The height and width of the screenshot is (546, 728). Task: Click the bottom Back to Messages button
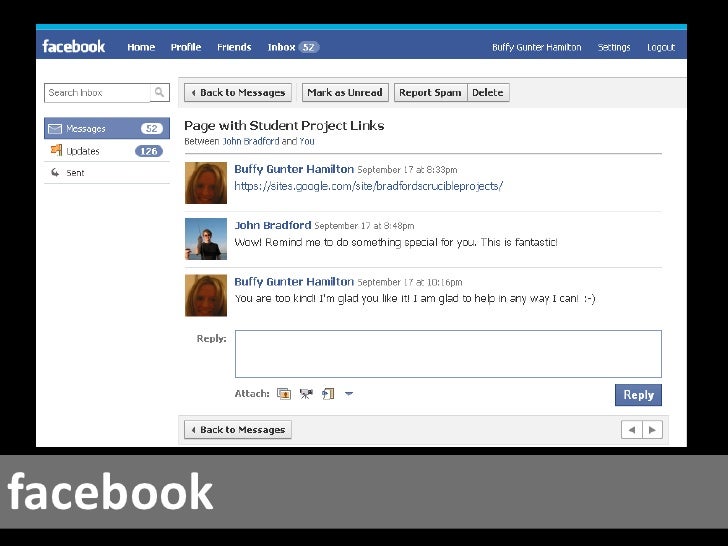click(x=238, y=429)
